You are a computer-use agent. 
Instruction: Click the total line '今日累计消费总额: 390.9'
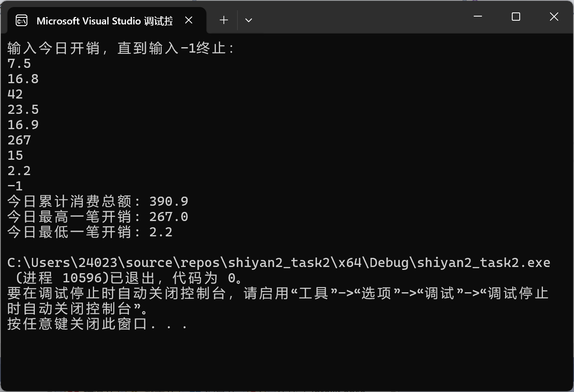tap(98, 201)
